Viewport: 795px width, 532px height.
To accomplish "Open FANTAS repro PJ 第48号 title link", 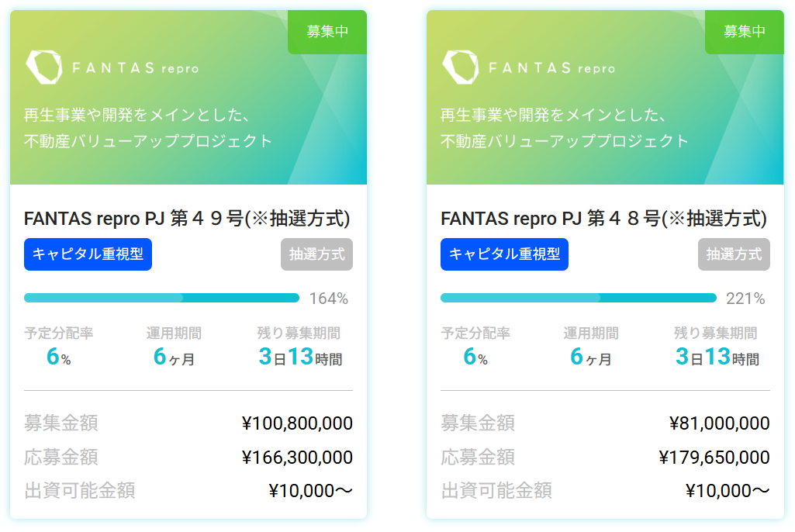I will tap(604, 219).
